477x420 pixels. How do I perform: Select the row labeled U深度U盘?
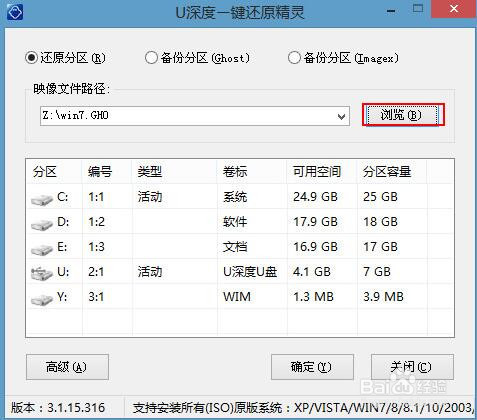click(240, 272)
